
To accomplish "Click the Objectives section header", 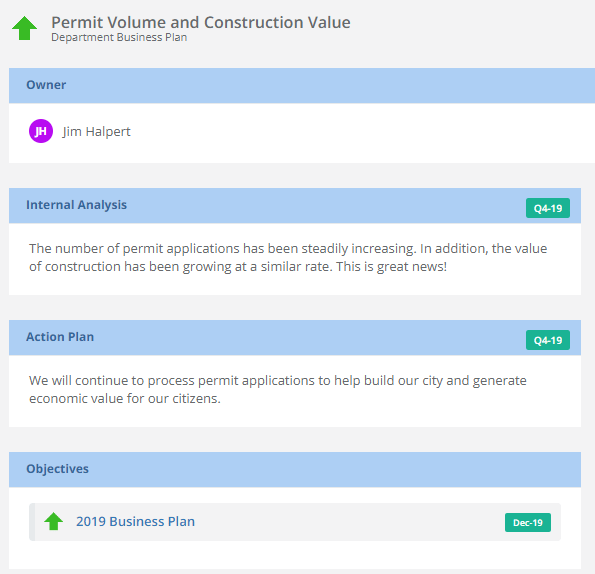I will click(x=295, y=470).
